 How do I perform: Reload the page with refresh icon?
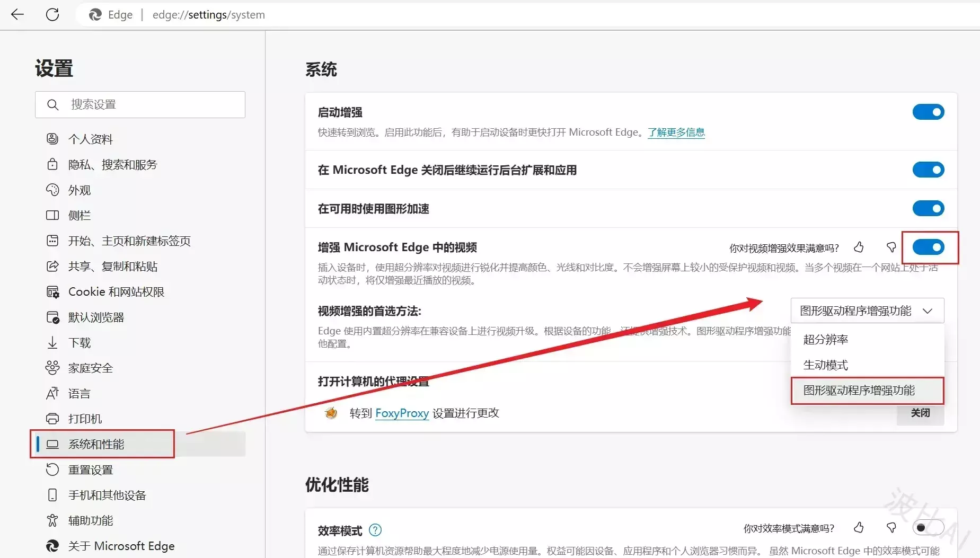coord(52,14)
